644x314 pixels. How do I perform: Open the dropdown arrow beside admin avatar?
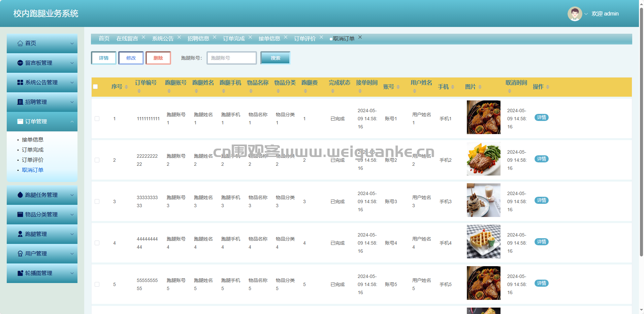coord(586,14)
